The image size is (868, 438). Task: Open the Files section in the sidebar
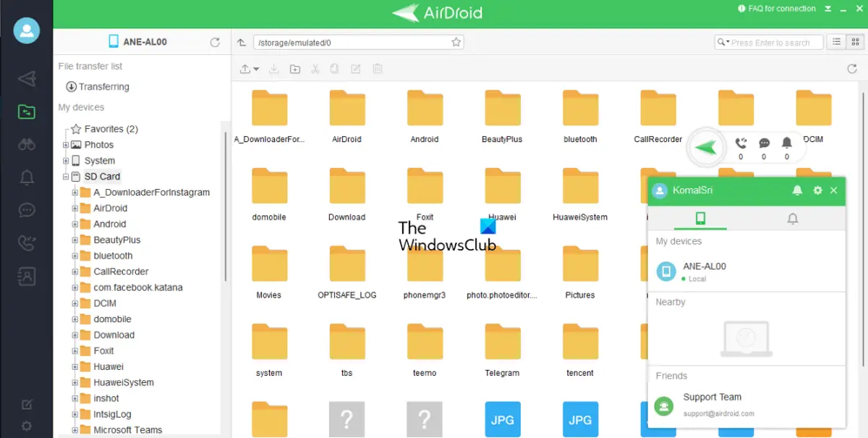(x=27, y=111)
